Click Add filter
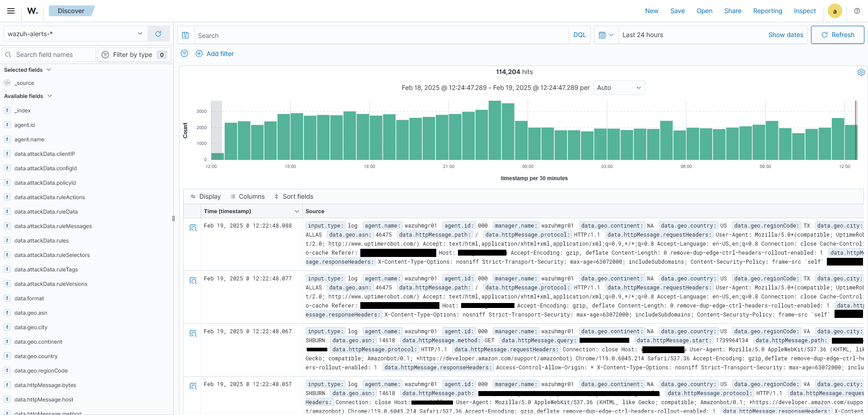868x415 pixels. (220, 54)
